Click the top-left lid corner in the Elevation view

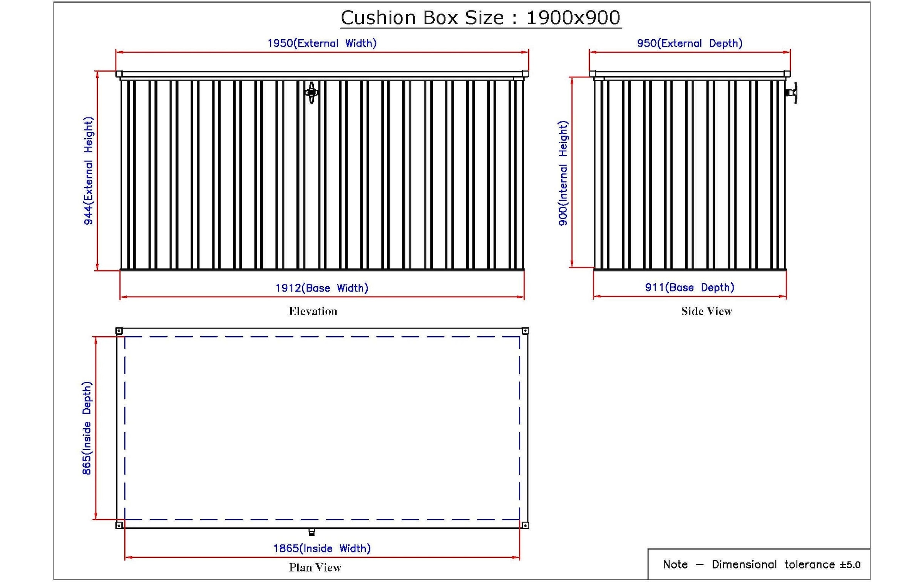[x=119, y=74]
